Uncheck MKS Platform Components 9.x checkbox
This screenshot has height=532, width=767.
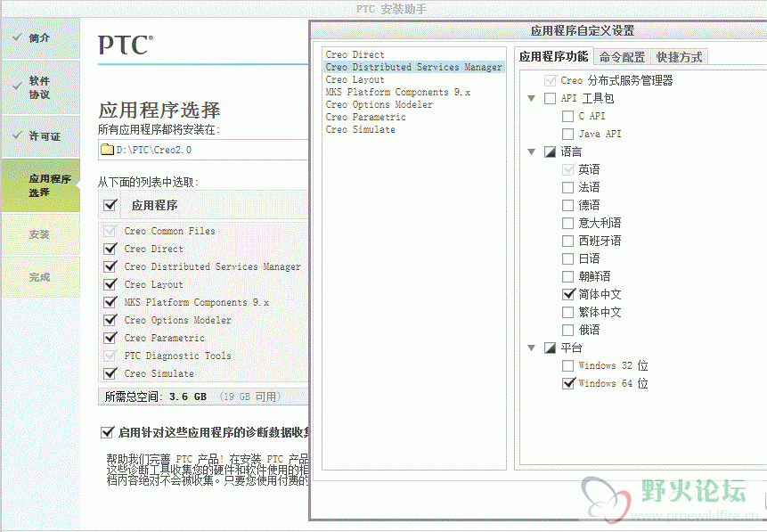pyautogui.click(x=110, y=302)
